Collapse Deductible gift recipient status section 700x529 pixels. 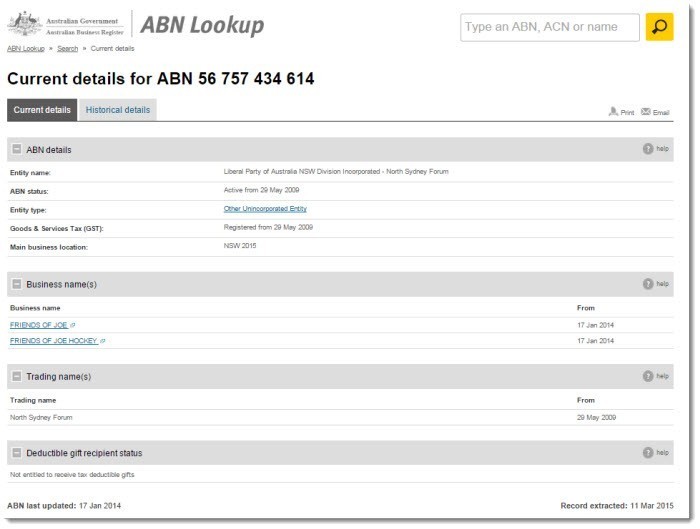pyautogui.click(x=17, y=454)
